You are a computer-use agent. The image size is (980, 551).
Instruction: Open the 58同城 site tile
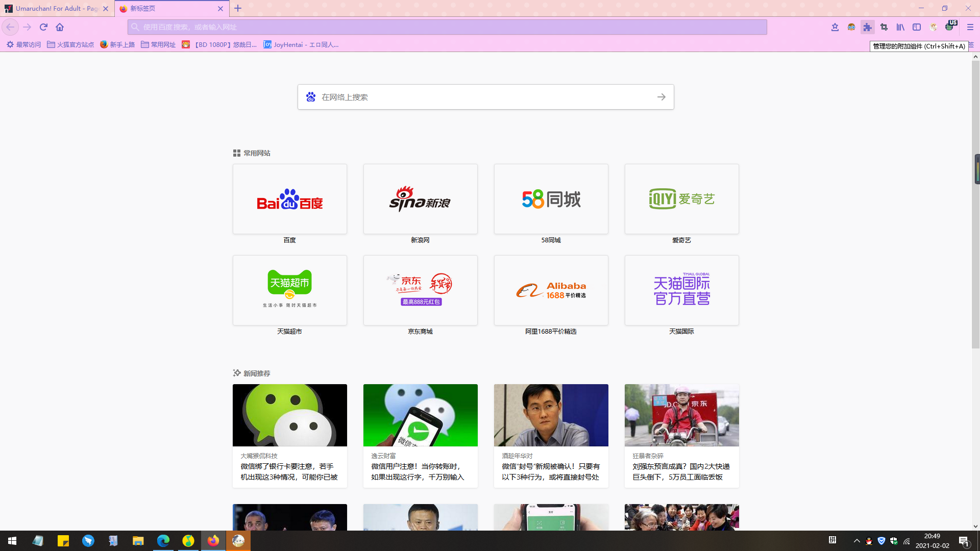click(x=551, y=199)
